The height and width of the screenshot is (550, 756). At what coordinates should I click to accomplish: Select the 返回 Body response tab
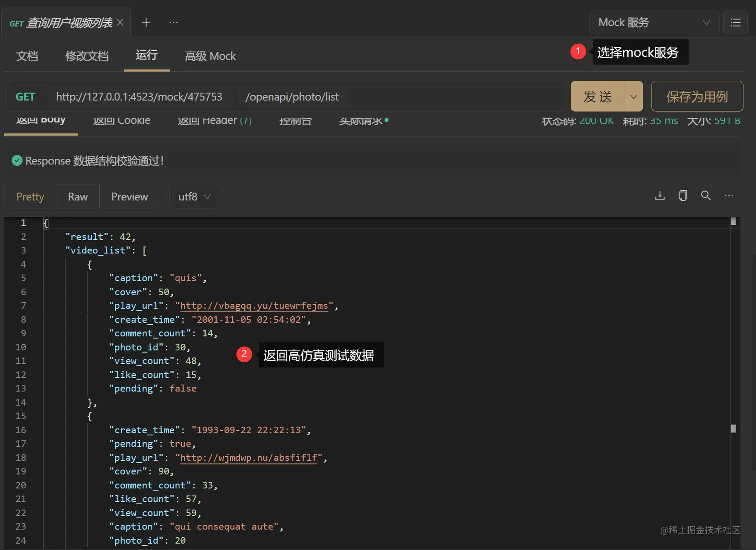click(x=41, y=120)
